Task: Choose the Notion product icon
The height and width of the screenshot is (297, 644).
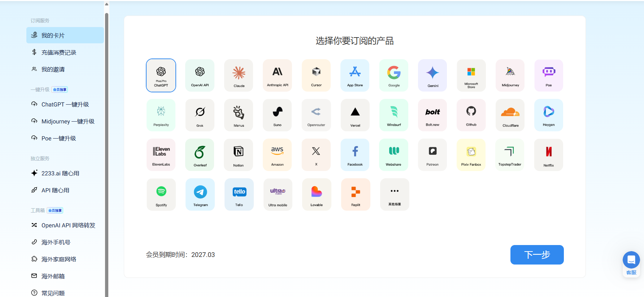Action: click(239, 155)
